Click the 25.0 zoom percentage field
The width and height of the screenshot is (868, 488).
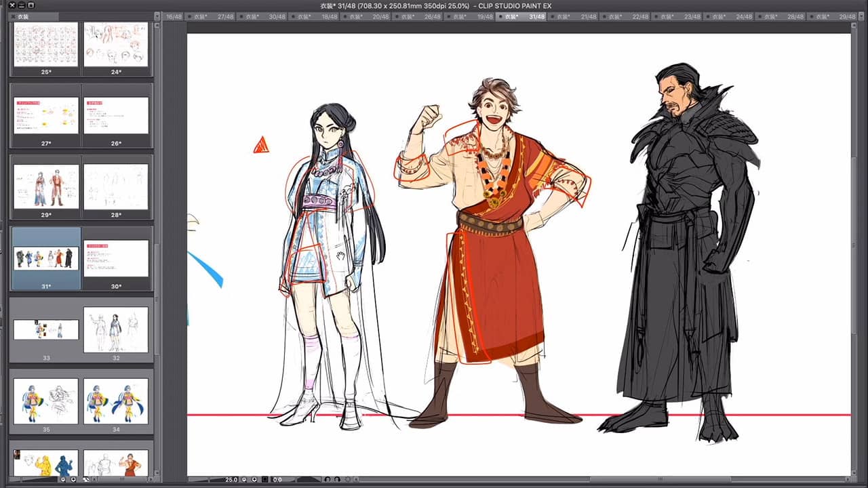(x=231, y=480)
